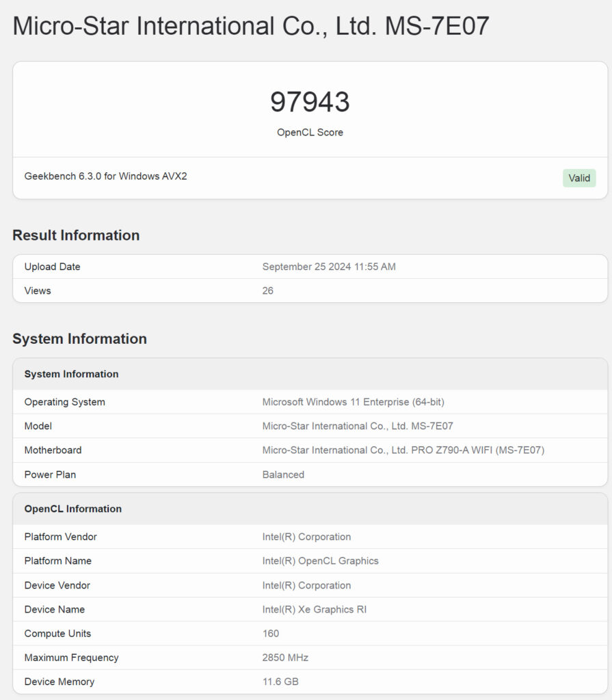Screen dimensions: 612x700
Task: Click the OpenCL Score label
Action: tap(310, 133)
